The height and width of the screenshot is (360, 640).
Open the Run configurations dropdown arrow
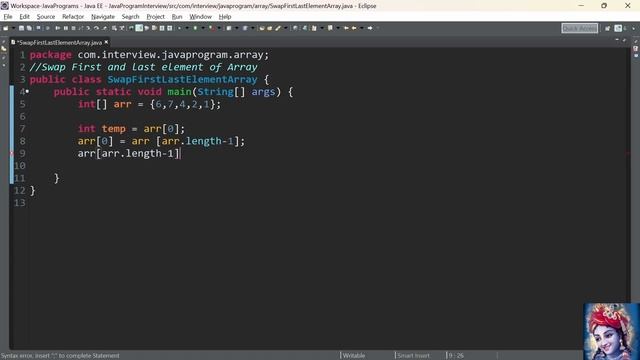pos(203,28)
